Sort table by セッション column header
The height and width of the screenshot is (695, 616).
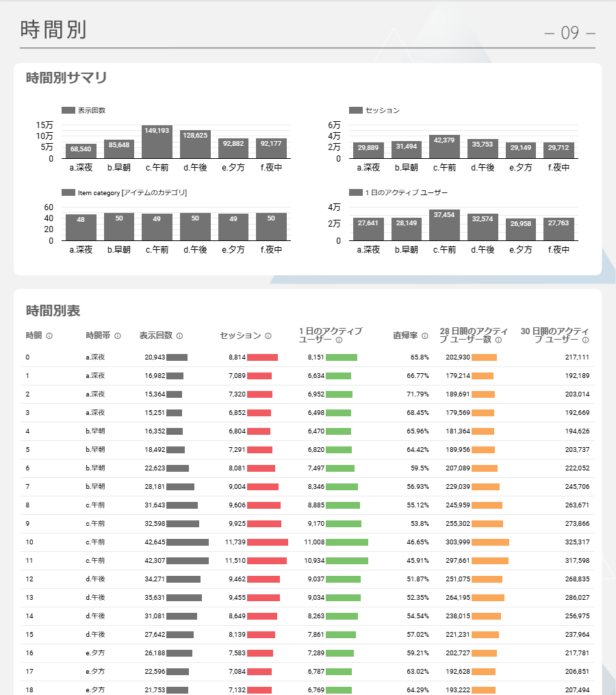coord(241,336)
